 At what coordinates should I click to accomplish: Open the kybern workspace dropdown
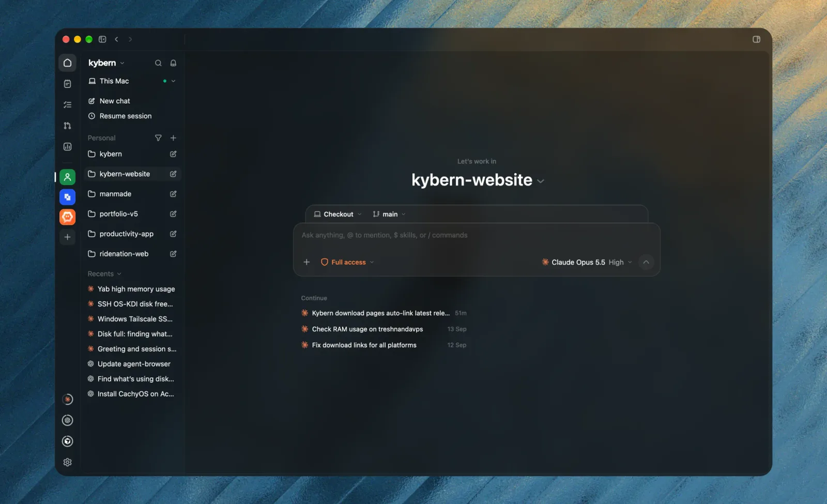click(x=106, y=63)
